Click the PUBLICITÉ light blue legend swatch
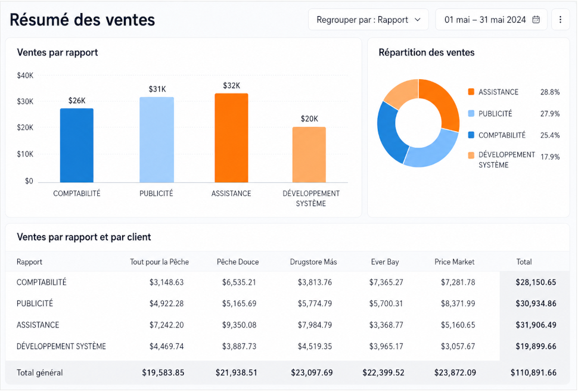The width and height of the screenshot is (578, 392). click(471, 113)
